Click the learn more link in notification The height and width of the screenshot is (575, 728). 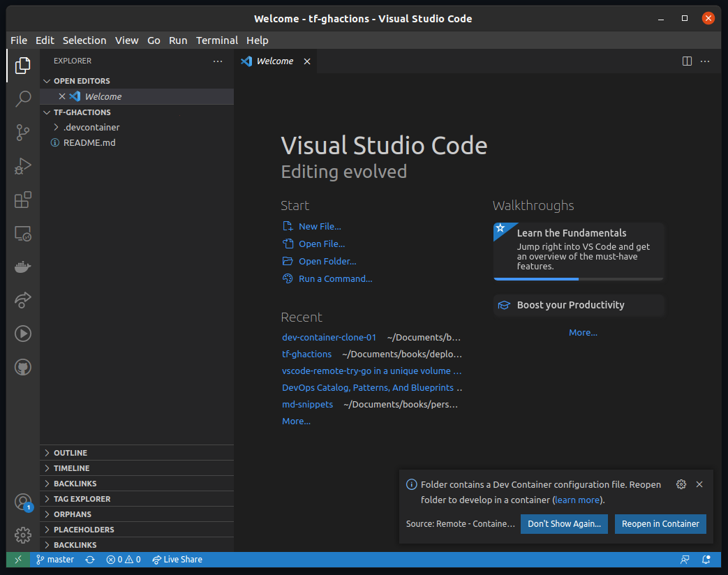577,500
